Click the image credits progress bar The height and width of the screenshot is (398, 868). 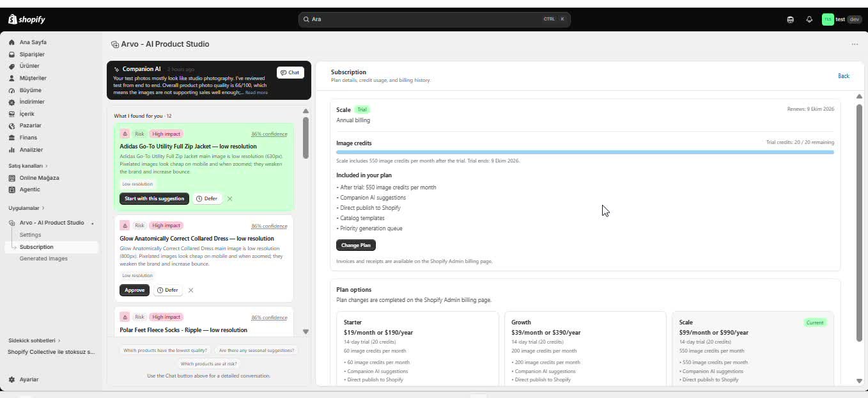tap(585, 152)
